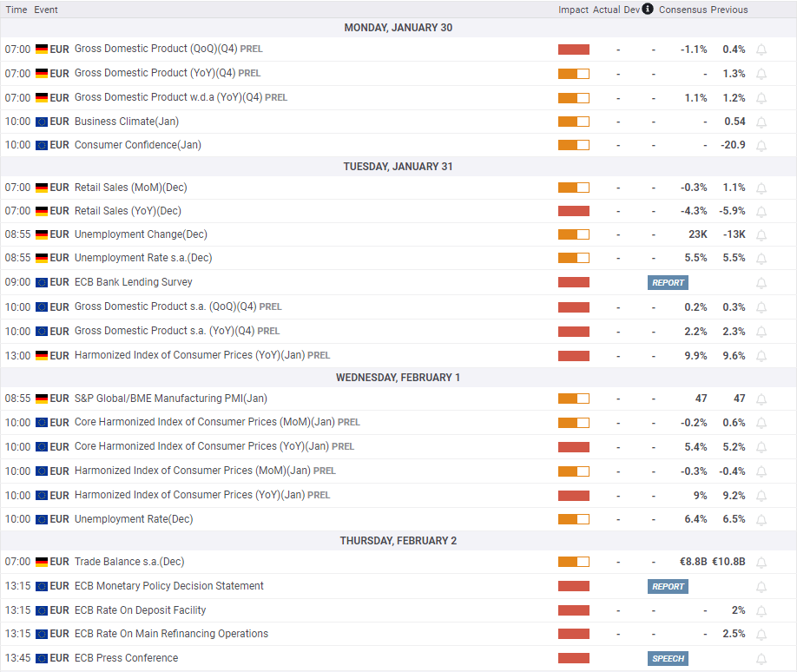The height and width of the screenshot is (672, 797).
Task: Click consensus value -1.1% for GDP QoQ
Action: 694,49
